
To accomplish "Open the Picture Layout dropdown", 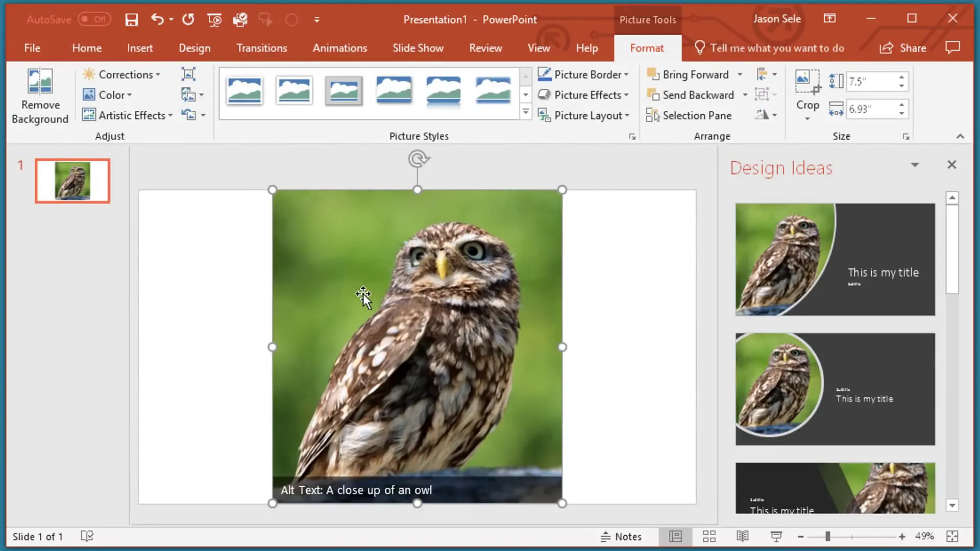I will click(584, 115).
